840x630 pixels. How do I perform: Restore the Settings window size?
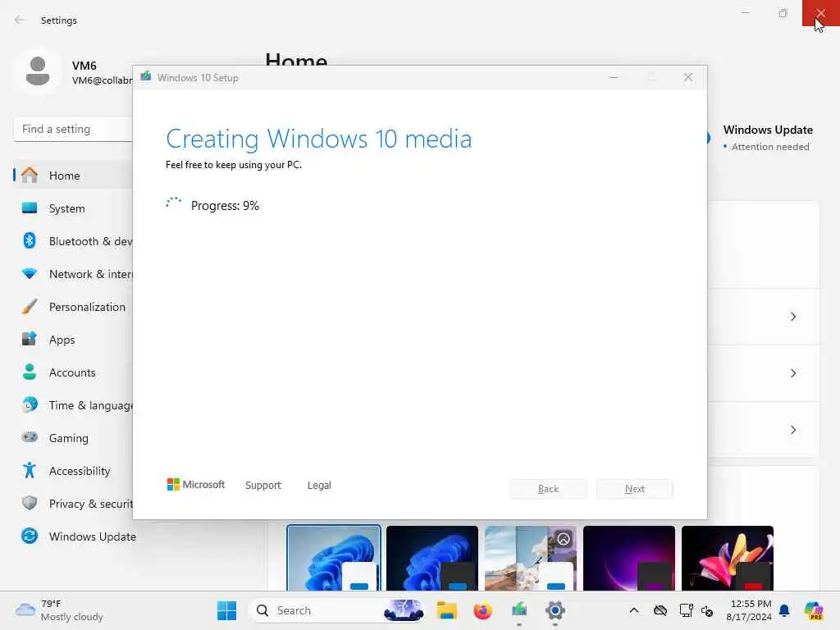783,13
